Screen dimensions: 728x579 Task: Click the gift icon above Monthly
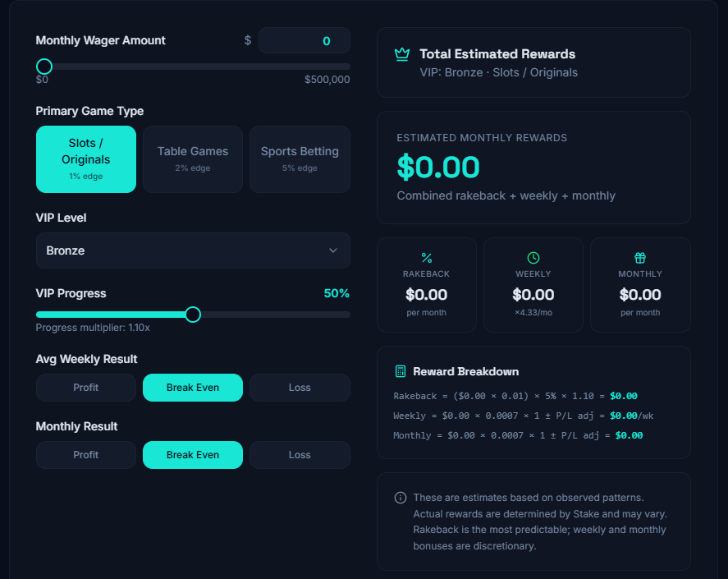(x=640, y=257)
